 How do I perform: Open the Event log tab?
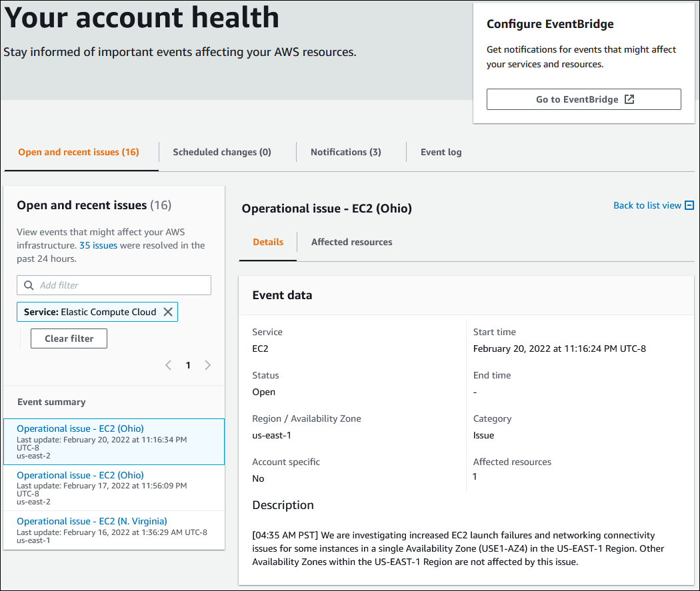pyautogui.click(x=441, y=151)
